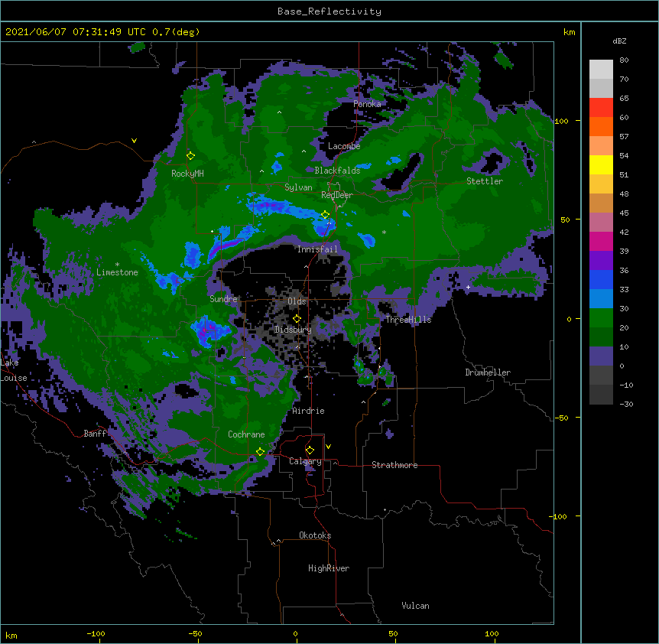Click the km unit label at top right

(x=570, y=32)
